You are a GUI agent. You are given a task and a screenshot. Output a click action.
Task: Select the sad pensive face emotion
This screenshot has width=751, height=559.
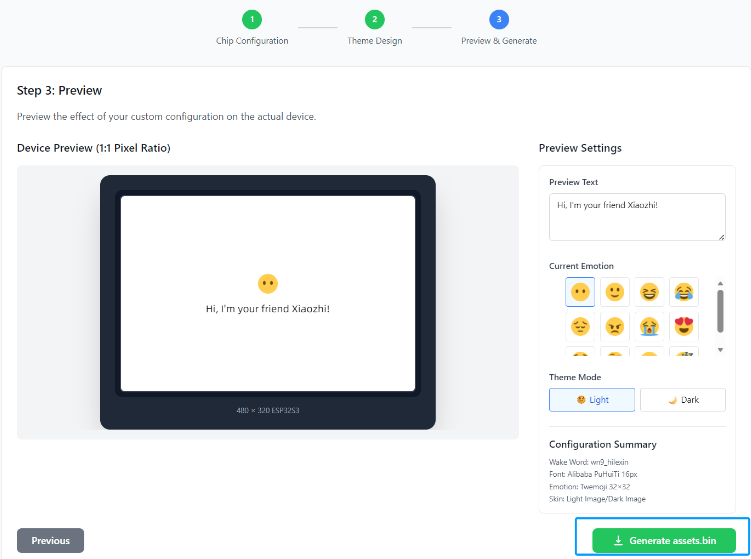pos(580,326)
